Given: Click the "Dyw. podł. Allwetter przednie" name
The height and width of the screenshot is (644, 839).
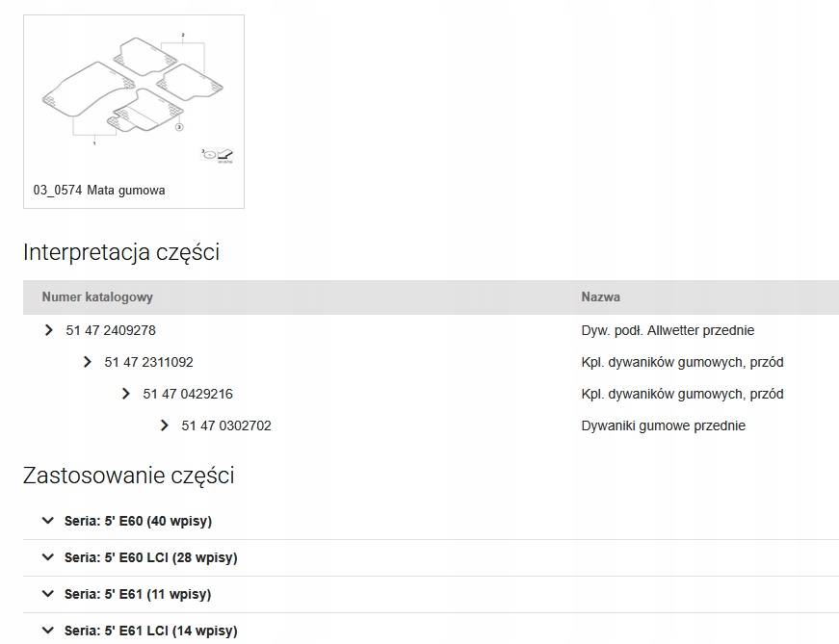Looking at the screenshot, I should point(668,330).
